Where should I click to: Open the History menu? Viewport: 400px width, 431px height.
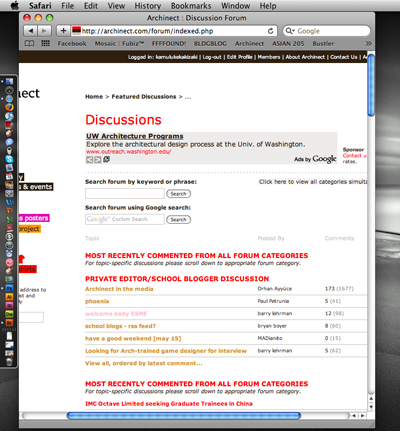(x=148, y=6)
